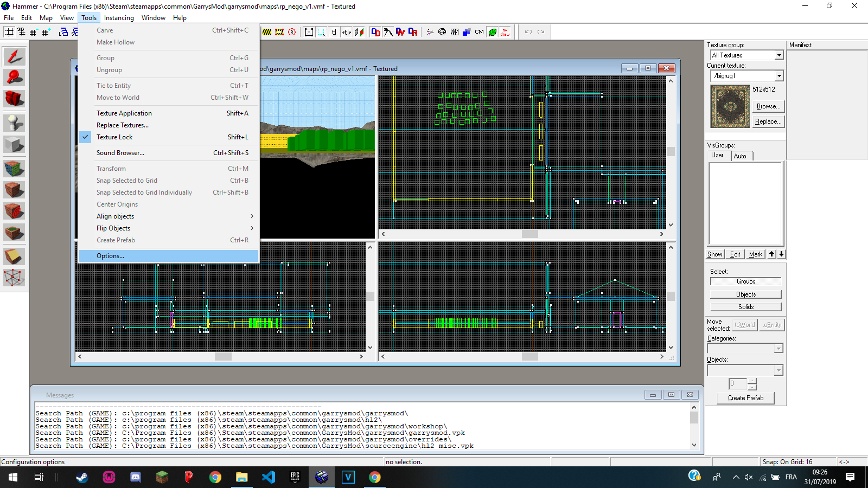868x488 pixels.
Task: Click the Replace... texture button
Action: [769, 121]
